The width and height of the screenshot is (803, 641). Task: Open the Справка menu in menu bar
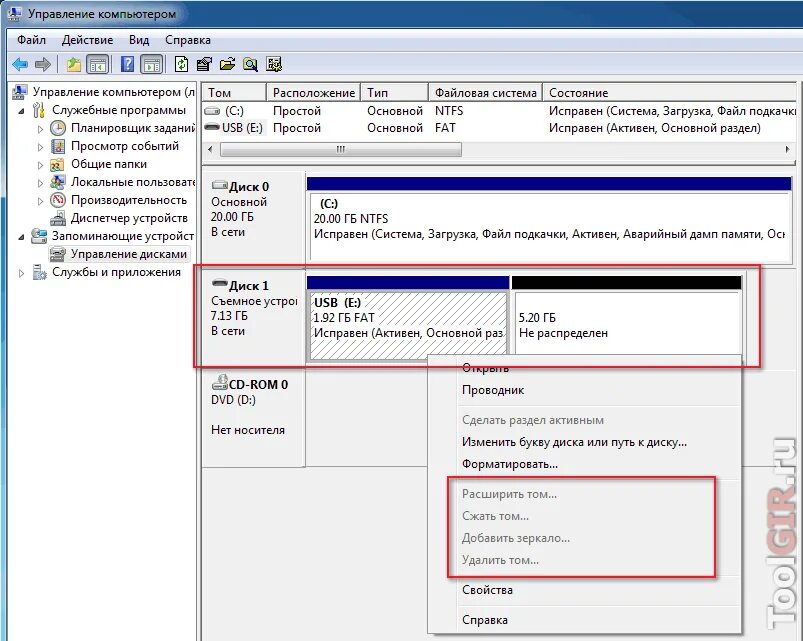tap(187, 40)
